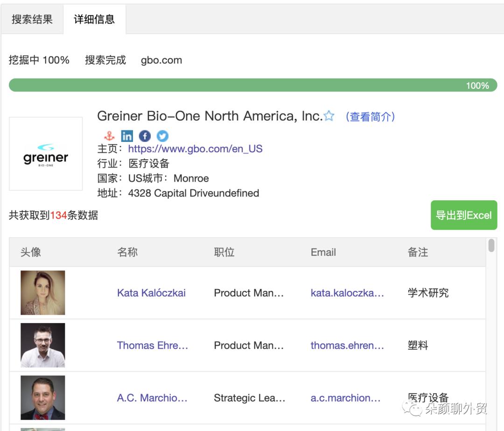Click the 搜索完成 status text
Image resolution: width=504 pixels, height=431 pixels.
[x=105, y=60]
